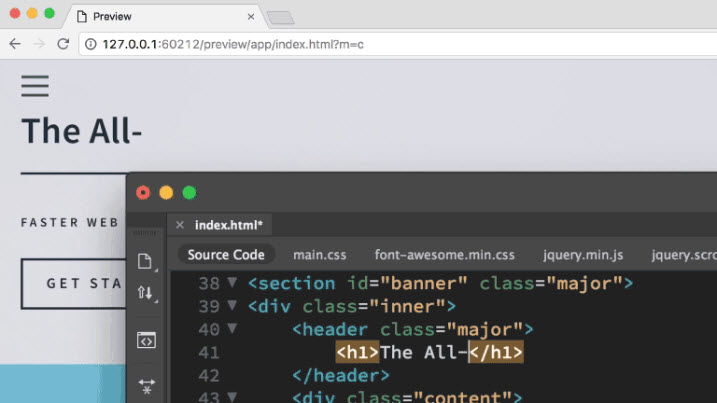
Task: Switch to Source Code view
Action: tap(226, 254)
